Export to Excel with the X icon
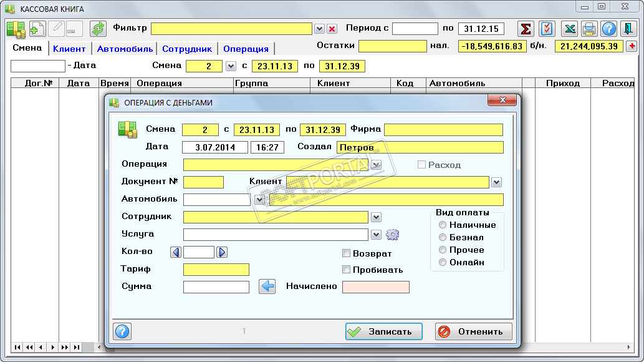The height and width of the screenshot is (362, 644). coord(570,29)
